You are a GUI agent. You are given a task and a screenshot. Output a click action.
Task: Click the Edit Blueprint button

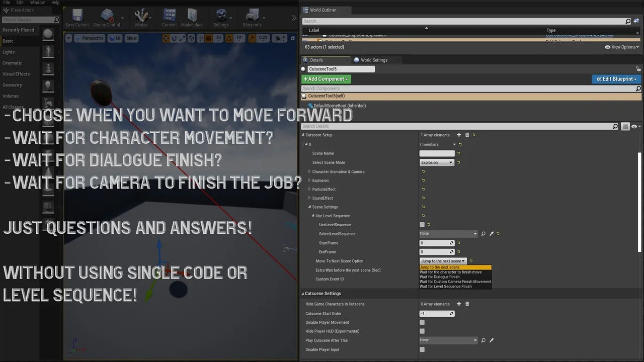616,79
